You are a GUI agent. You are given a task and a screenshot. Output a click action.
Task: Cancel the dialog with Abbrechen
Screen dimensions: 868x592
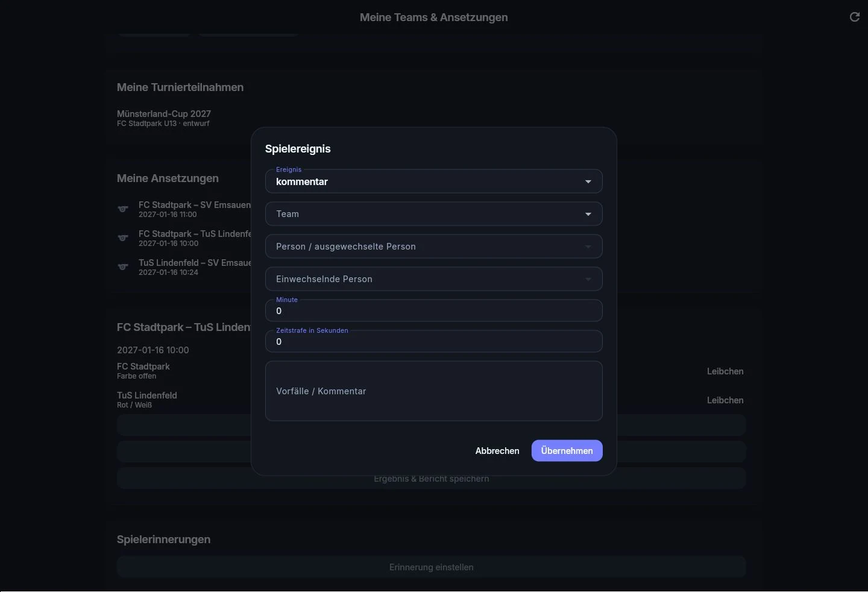point(497,451)
